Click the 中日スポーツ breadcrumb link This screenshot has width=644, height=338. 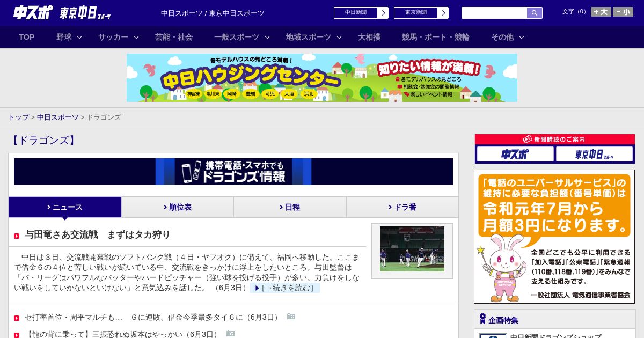point(58,117)
